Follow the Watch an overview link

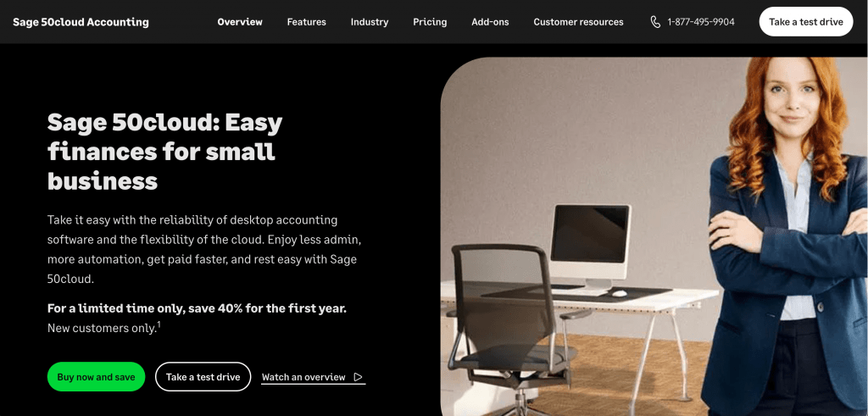(x=313, y=377)
